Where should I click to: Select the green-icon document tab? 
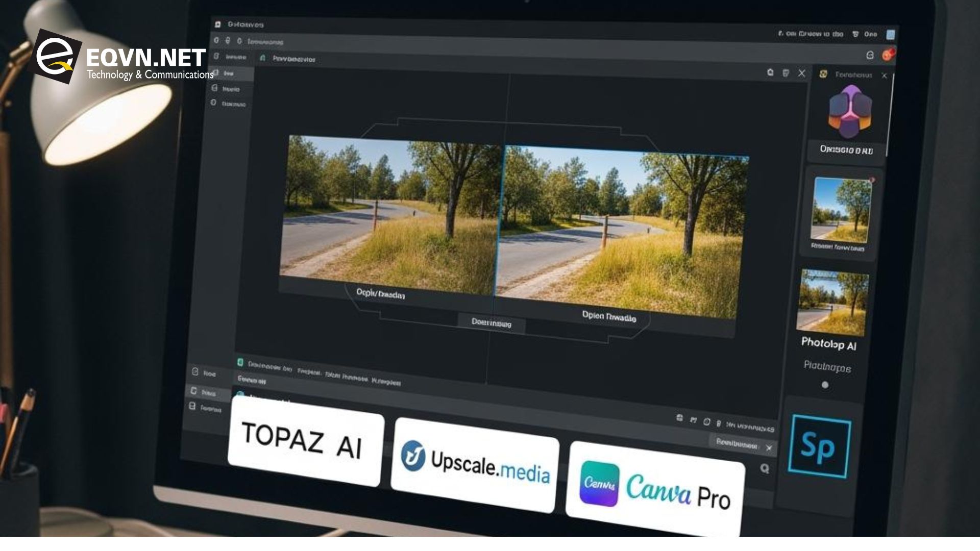[x=288, y=59]
